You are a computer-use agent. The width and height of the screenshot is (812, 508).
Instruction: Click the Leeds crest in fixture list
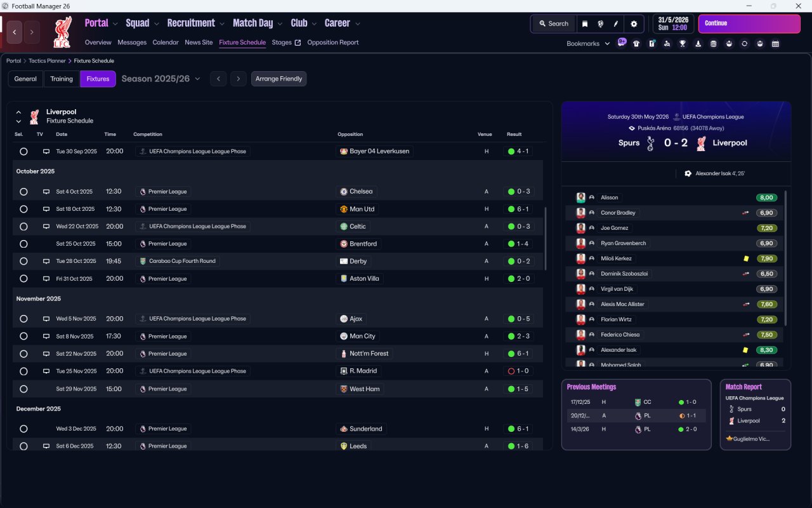point(344,446)
